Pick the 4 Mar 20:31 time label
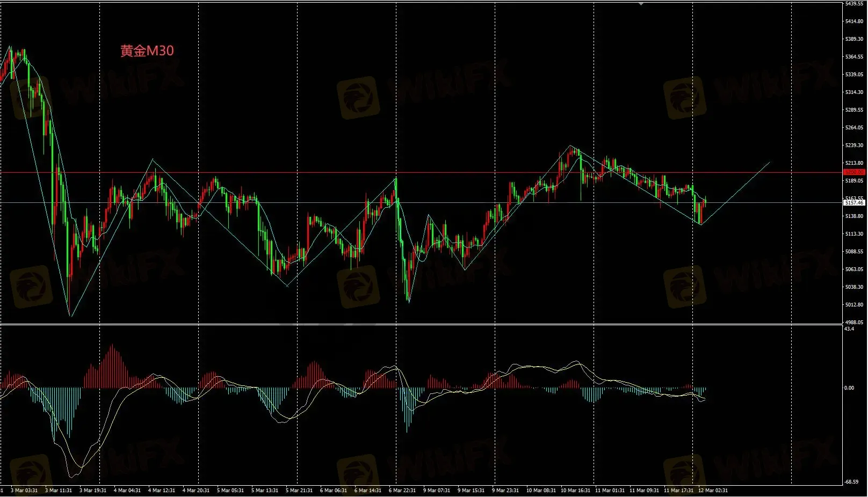Viewport: 868px width, 497px height. (196, 491)
